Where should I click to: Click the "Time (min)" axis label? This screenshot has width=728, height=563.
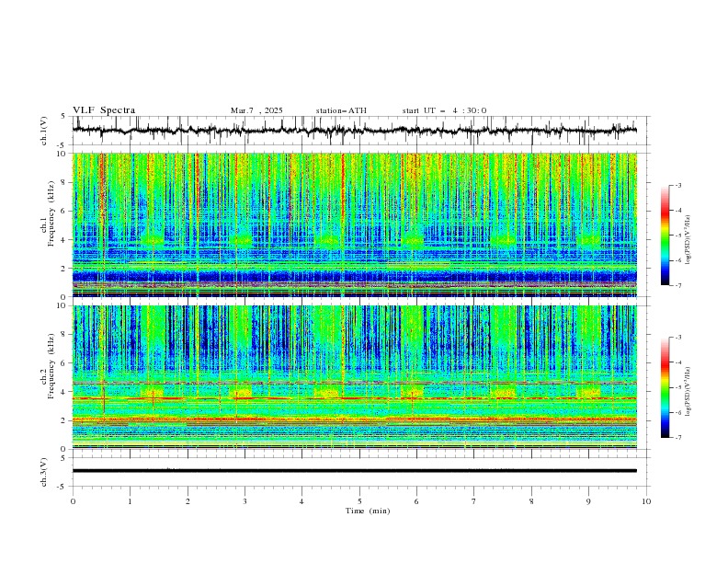[x=368, y=511]
